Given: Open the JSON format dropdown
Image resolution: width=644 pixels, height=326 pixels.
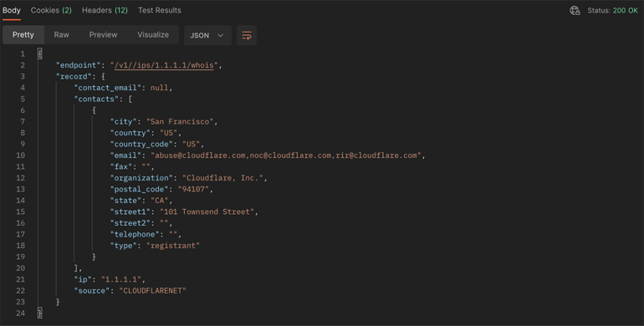Looking at the screenshot, I should tap(207, 35).
